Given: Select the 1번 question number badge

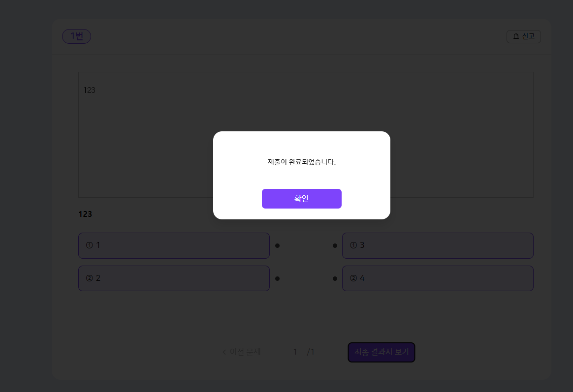Looking at the screenshot, I should pos(76,36).
